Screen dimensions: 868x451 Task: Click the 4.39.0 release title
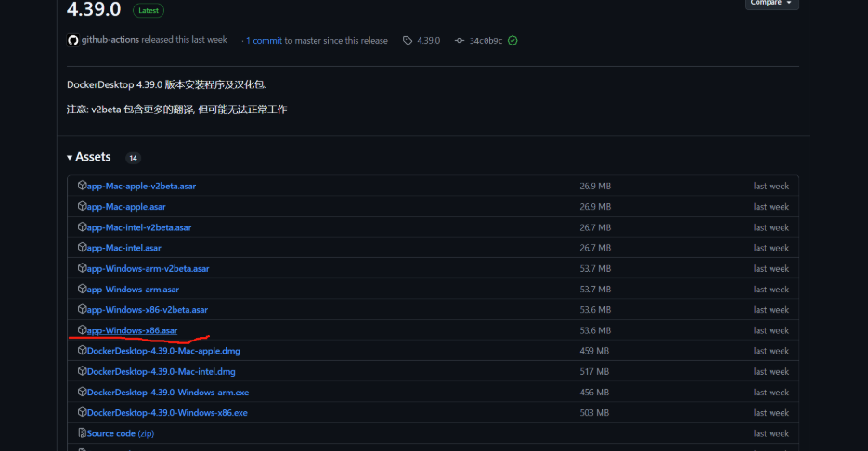pyautogui.click(x=94, y=9)
